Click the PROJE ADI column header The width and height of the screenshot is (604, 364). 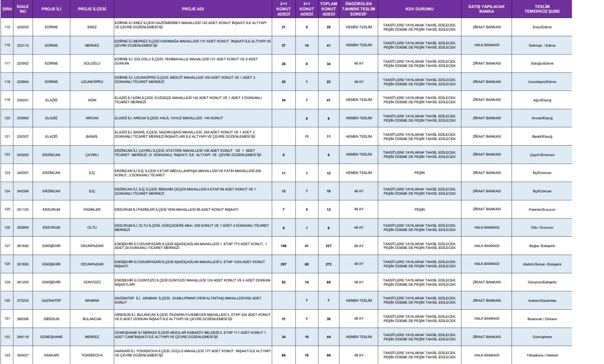(x=193, y=9)
